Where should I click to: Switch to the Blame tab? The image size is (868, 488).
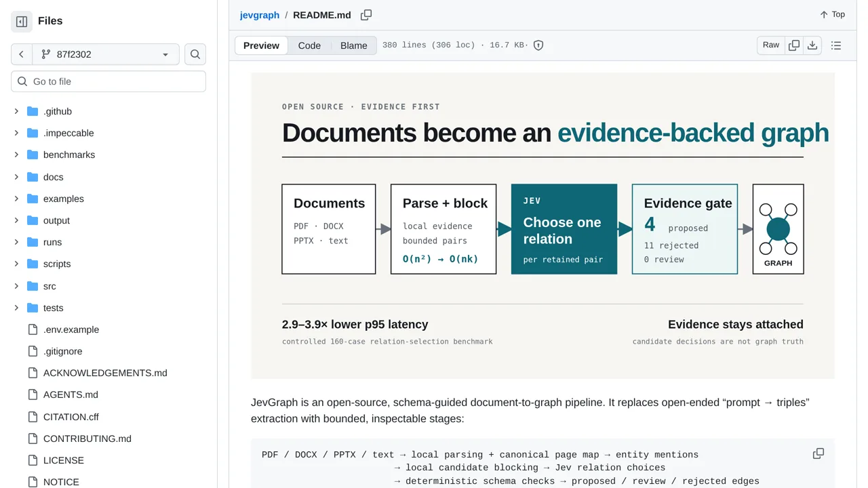pos(354,45)
